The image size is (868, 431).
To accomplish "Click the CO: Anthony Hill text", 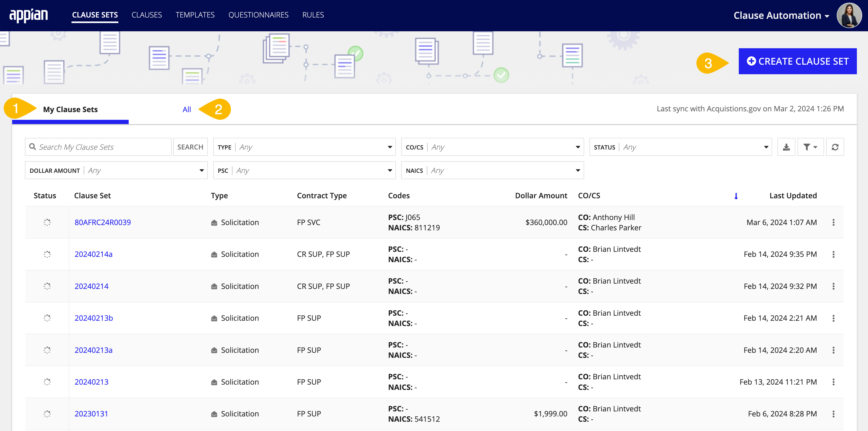I will [x=606, y=217].
